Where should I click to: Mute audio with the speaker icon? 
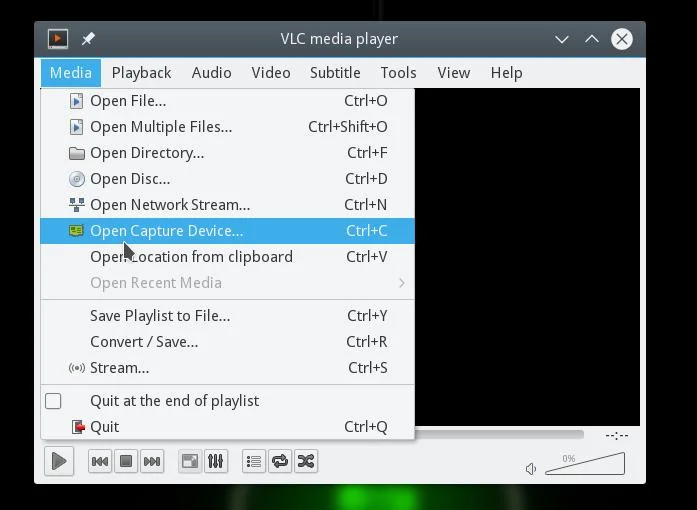point(531,469)
